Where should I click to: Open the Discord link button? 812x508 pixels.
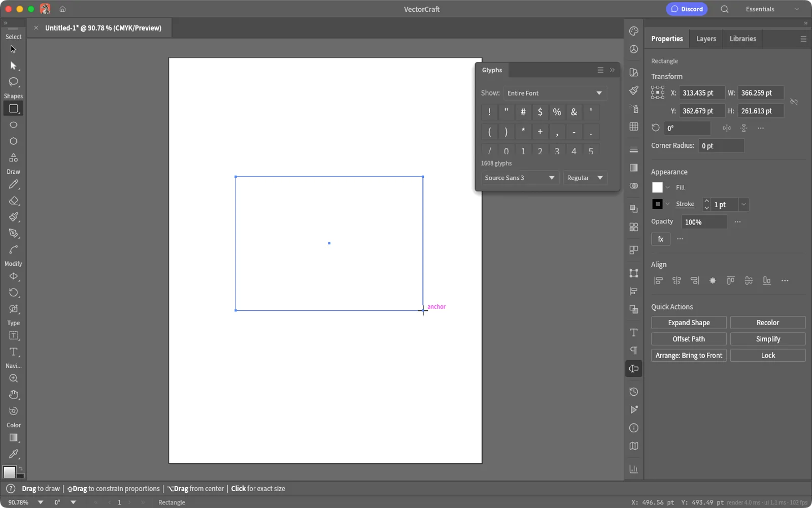click(x=687, y=9)
